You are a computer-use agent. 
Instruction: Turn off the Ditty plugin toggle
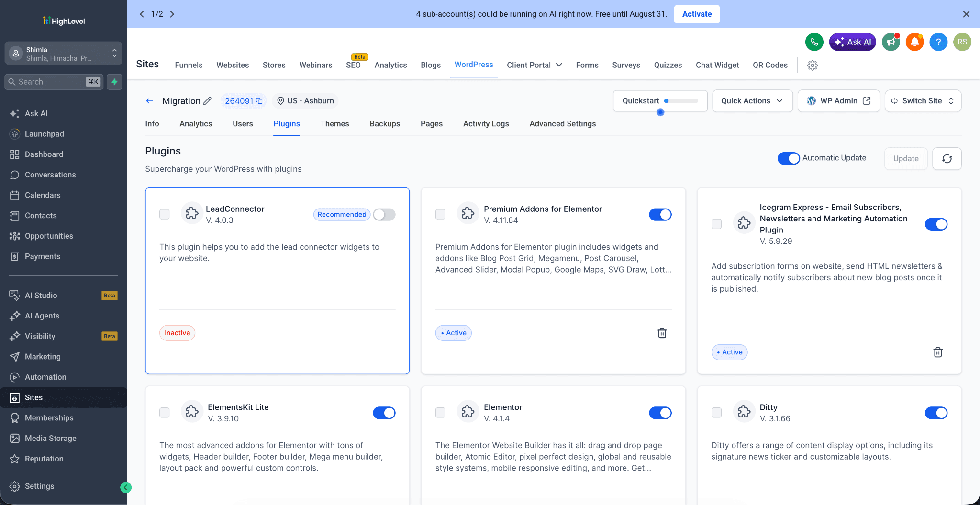point(936,413)
